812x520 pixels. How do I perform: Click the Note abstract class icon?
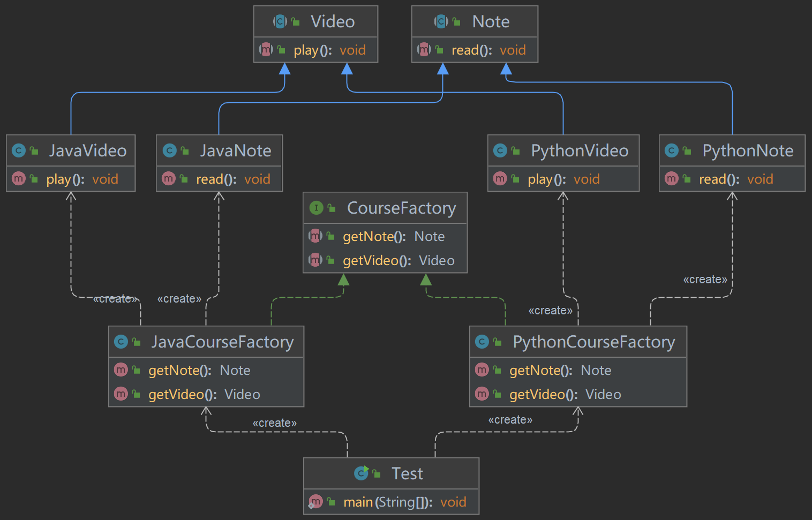(441, 21)
